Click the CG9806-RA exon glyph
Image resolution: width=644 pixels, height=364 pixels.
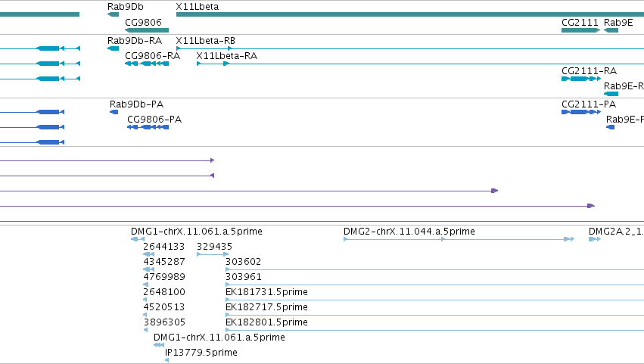(x=147, y=64)
